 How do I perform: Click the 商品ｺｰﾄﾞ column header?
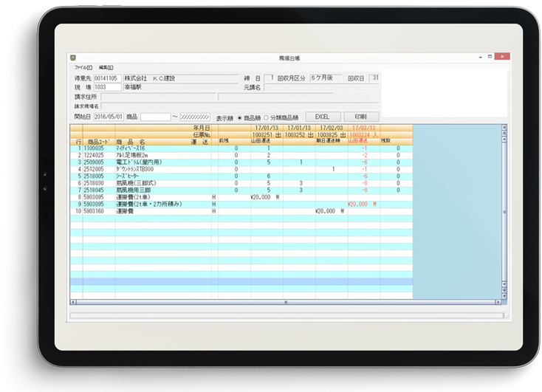[x=98, y=142]
